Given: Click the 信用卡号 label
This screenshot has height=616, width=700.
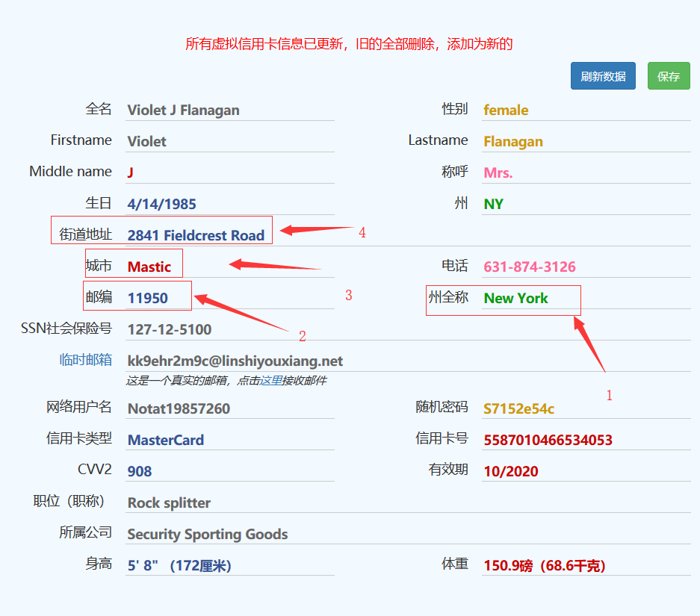Looking at the screenshot, I should pos(442,438).
